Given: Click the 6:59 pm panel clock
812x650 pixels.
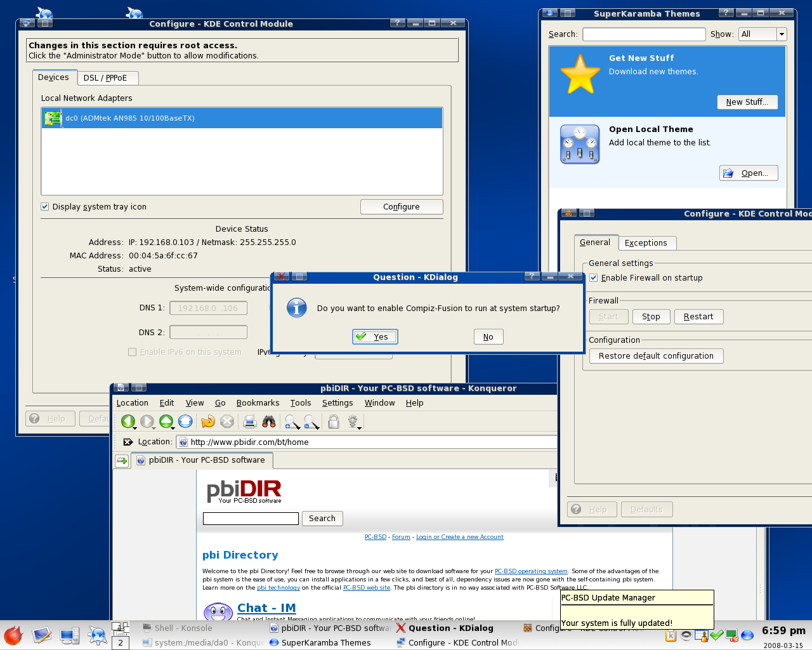Looking at the screenshot, I should (783, 631).
